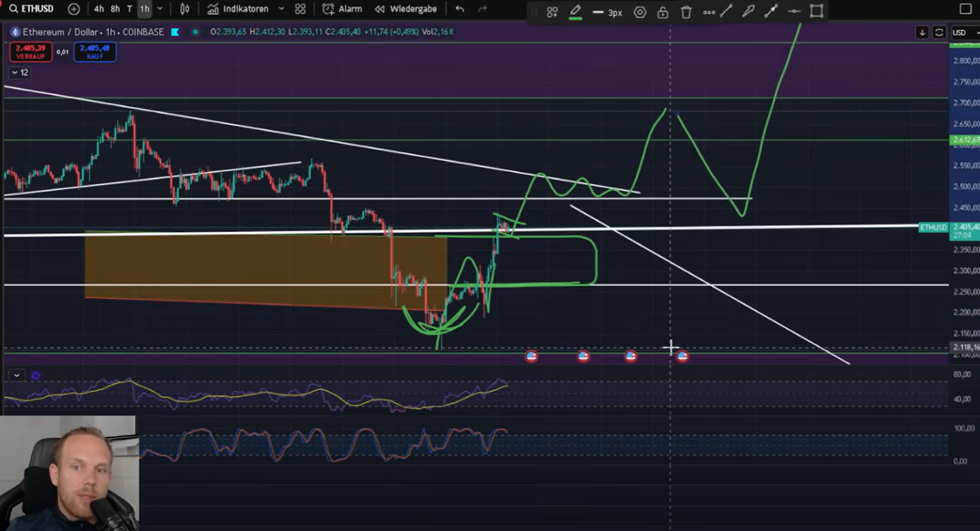
Task: Select the 1h timeframe
Action: pyautogui.click(x=145, y=9)
